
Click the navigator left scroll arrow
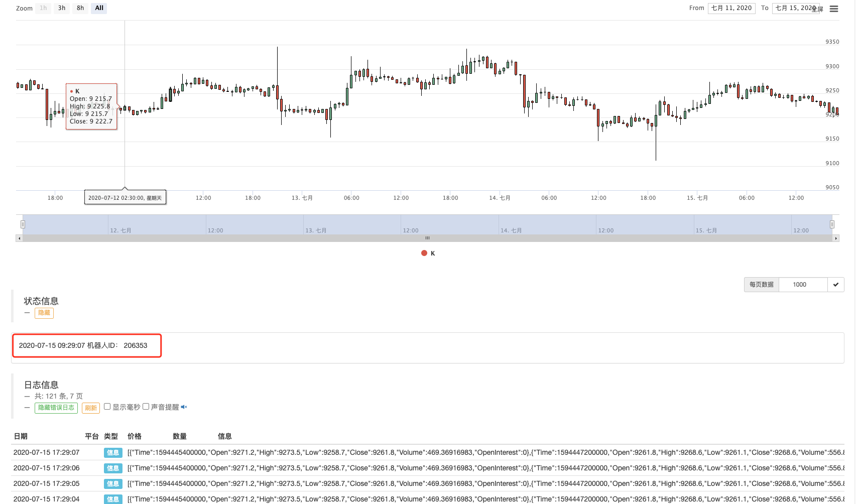pos(19,238)
